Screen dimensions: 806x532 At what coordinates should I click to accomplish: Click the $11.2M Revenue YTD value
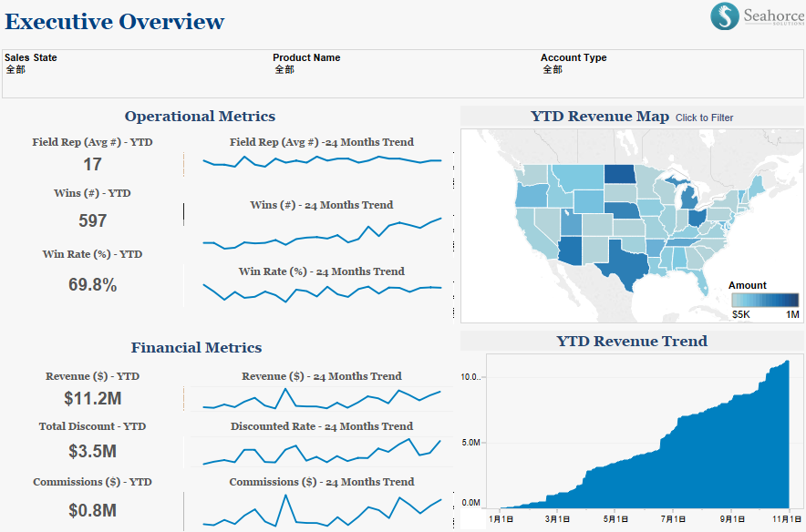(92, 398)
